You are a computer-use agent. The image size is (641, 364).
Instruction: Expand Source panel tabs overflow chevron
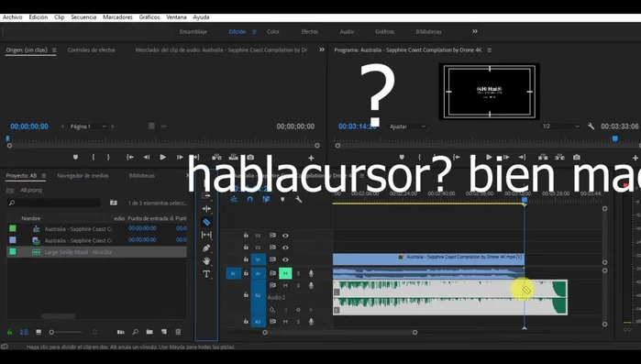[322, 50]
